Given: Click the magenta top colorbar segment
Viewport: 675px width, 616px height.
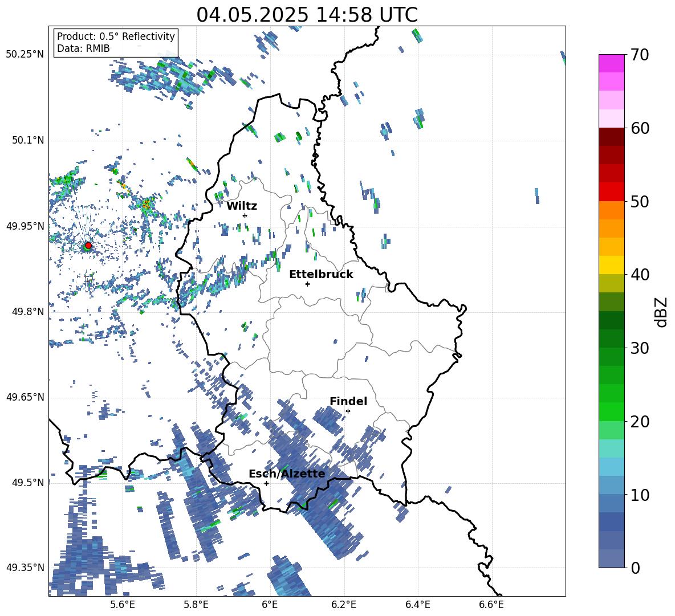Looking at the screenshot, I should pyautogui.click(x=611, y=63).
